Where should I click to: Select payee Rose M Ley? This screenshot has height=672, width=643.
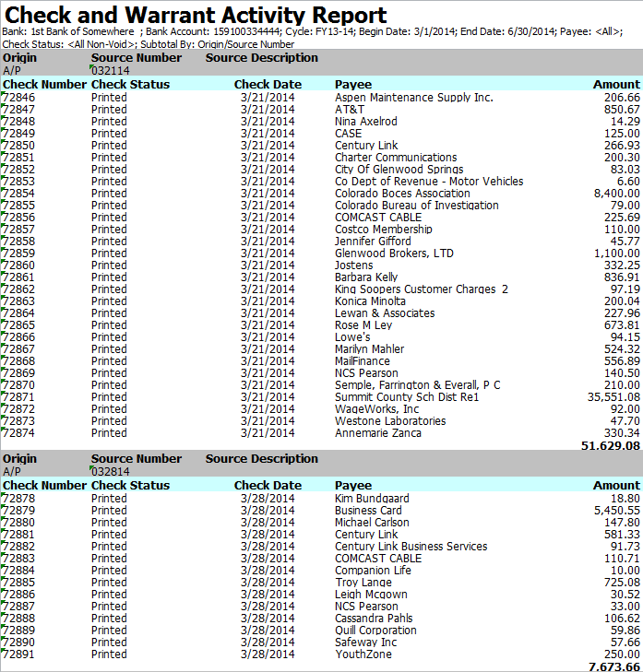pyautogui.click(x=363, y=325)
